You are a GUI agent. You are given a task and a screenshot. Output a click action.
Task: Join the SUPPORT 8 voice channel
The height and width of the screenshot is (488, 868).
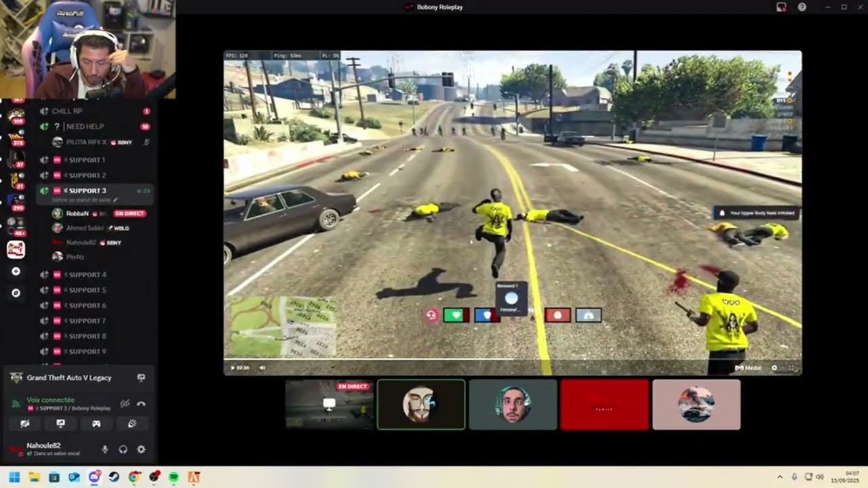[x=95, y=336]
